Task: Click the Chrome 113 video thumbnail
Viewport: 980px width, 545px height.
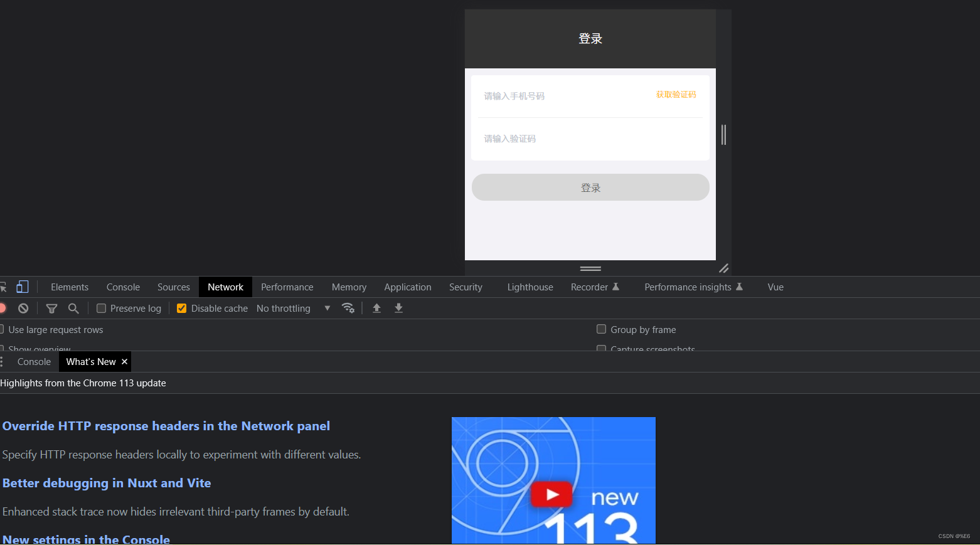Action: point(553,480)
